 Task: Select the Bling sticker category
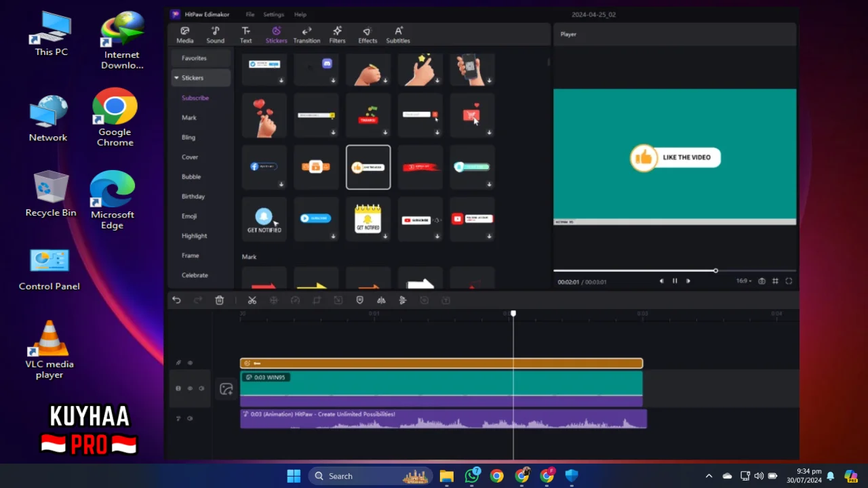click(x=189, y=138)
